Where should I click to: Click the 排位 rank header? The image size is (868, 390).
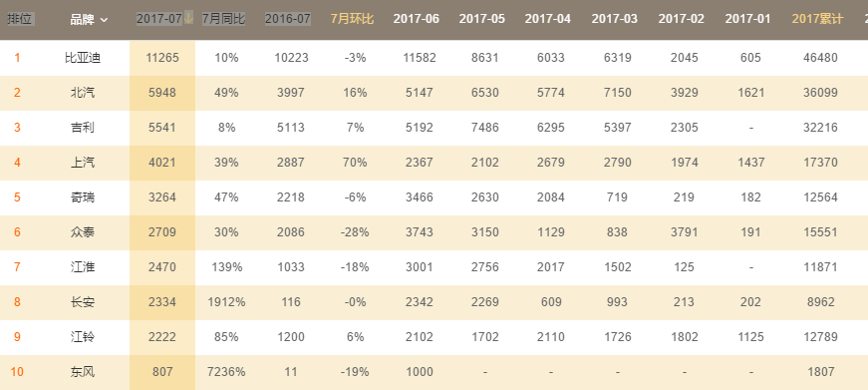tap(21, 19)
